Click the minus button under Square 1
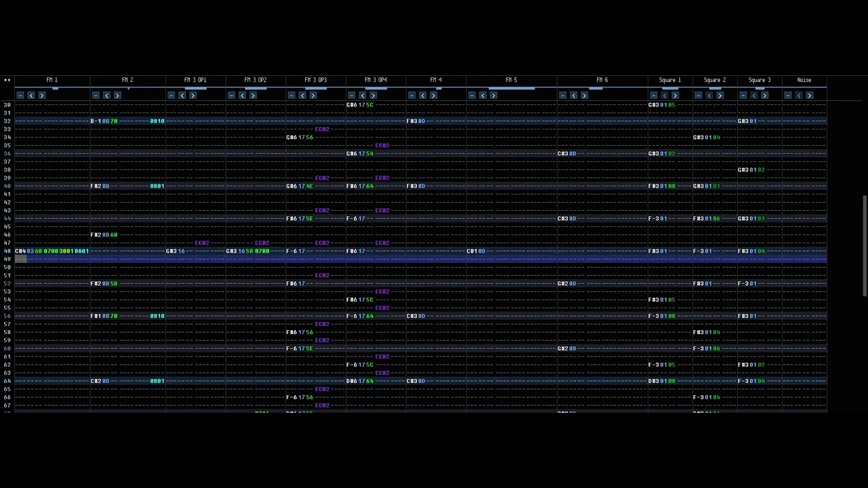The image size is (868, 488). [653, 96]
